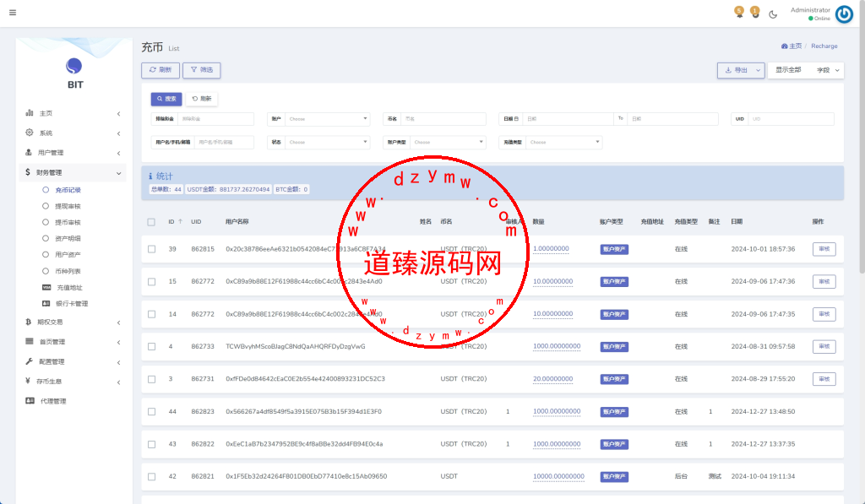Click amount 1000.00000000 in row ID 4
Screen dimensions: 865x504
click(557, 346)
